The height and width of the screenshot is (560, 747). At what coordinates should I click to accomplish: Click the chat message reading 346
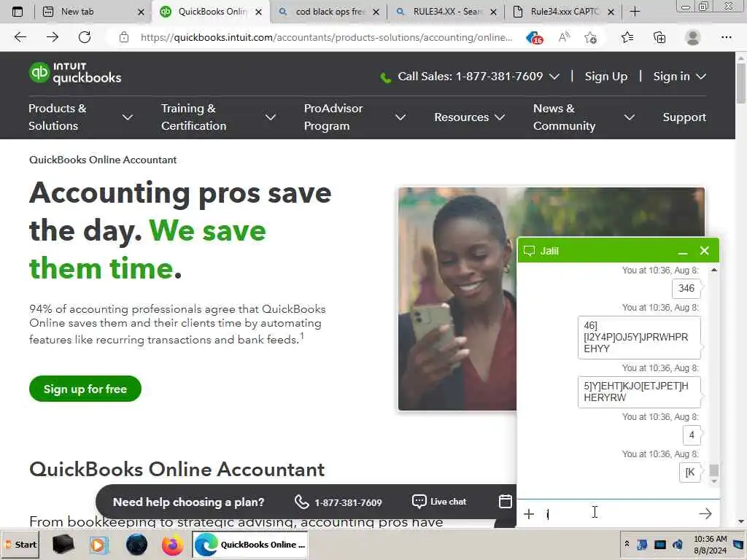point(686,288)
